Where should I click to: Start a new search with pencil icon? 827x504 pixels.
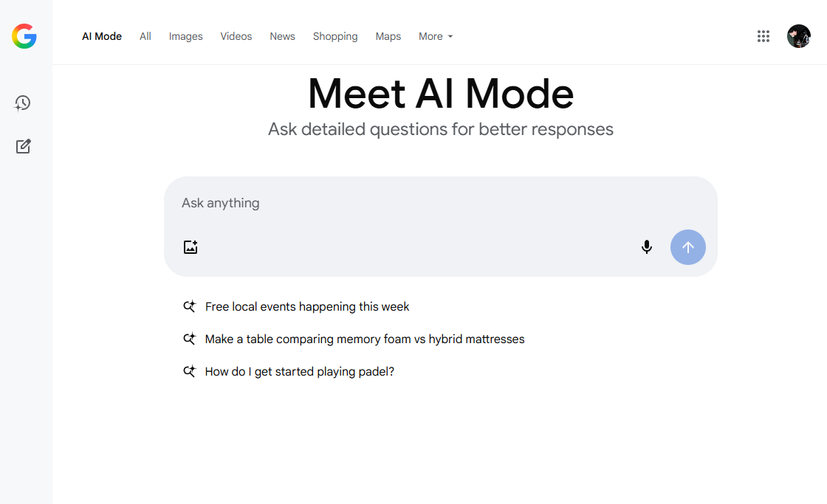(23, 146)
